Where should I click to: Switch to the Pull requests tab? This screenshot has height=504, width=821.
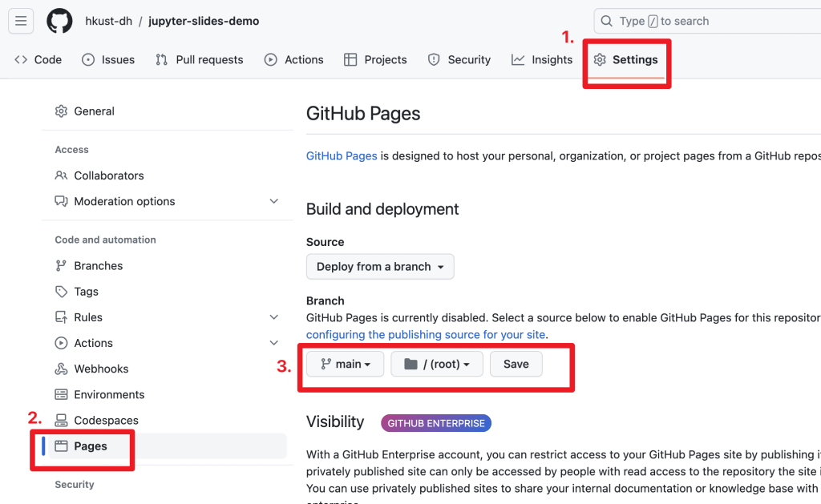pyautogui.click(x=199, y=59)
